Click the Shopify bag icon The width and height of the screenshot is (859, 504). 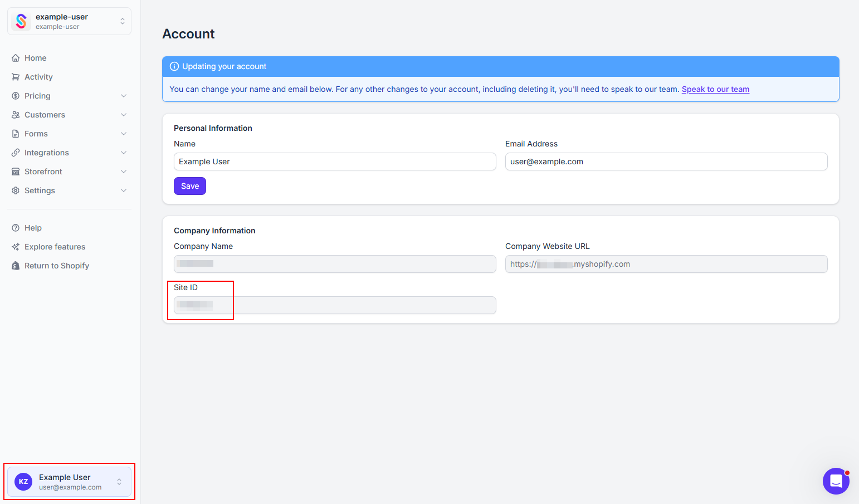tap(16, 266)
